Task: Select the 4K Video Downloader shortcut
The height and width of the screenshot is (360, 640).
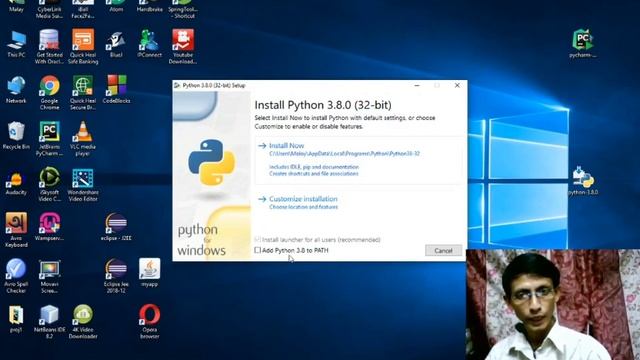Action: point(83,322)
